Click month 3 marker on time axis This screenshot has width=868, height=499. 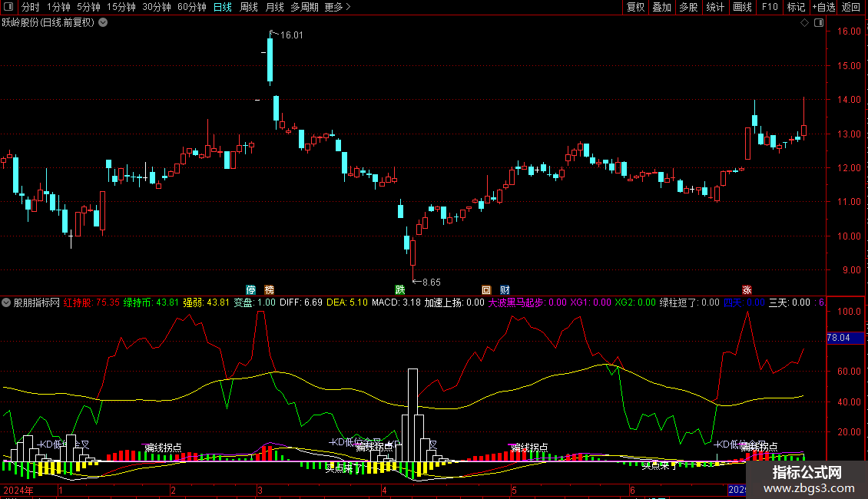point(260,490)
